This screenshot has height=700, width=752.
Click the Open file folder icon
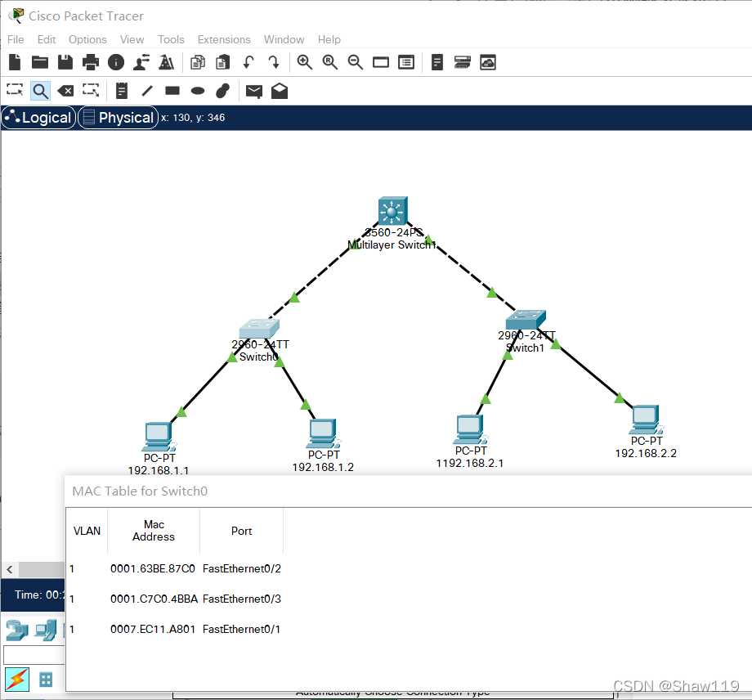click(x=40, y=62)
